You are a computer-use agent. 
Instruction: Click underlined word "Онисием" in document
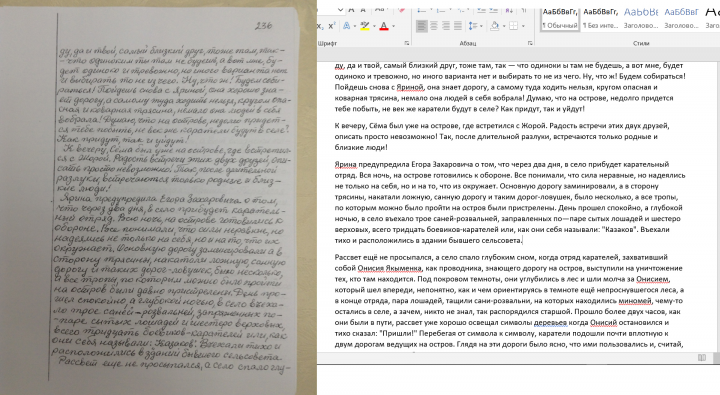(652, 279)
